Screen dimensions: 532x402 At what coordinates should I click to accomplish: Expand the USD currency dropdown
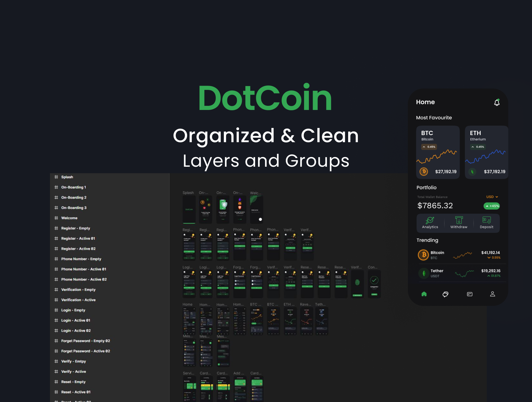(492, 197)
